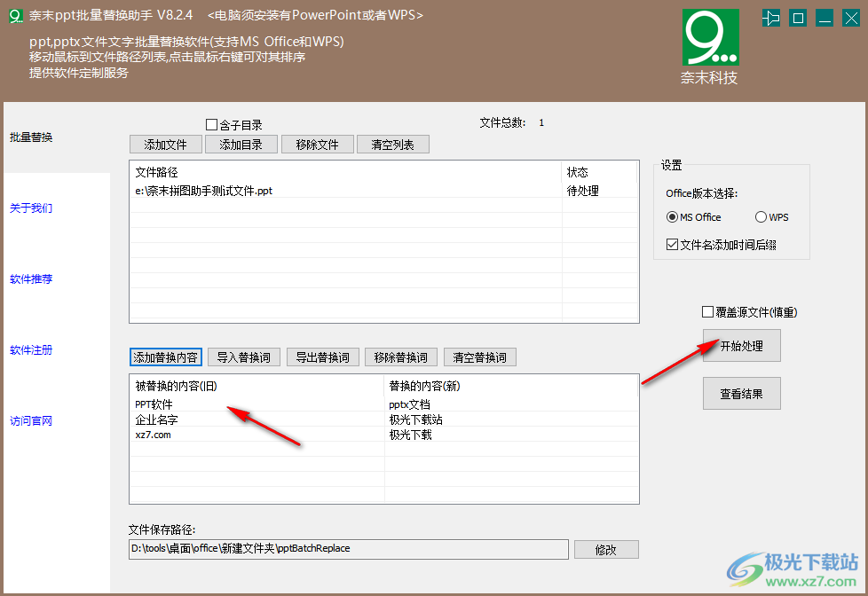Click the 状态 column header
The height and width of the screenshot is (596, 868).
click(x=600, y=172)
